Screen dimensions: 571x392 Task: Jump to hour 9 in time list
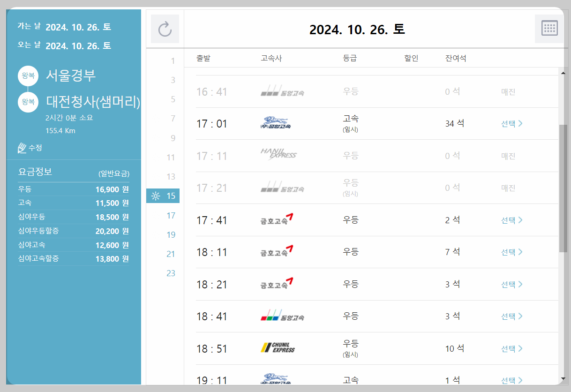tap(173, 138)
